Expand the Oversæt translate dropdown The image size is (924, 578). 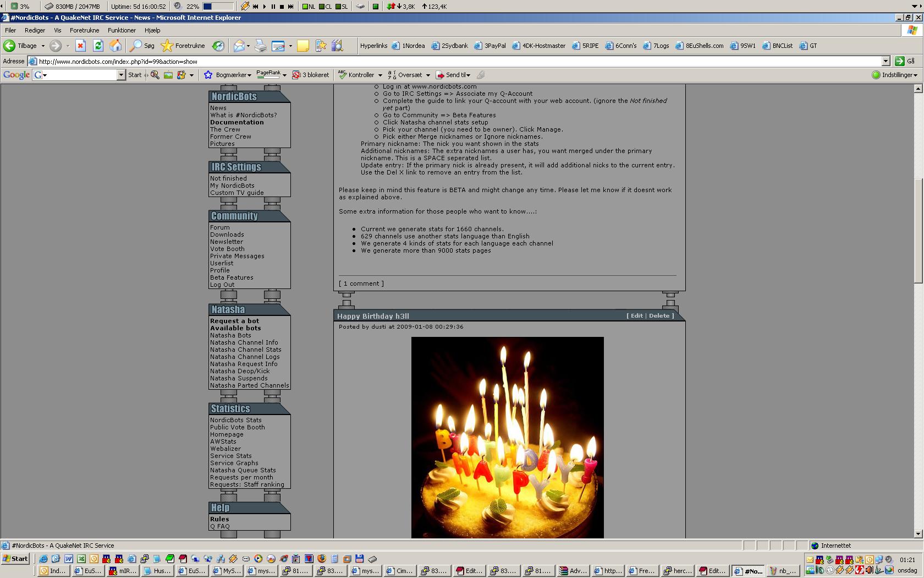coord(427,75)
